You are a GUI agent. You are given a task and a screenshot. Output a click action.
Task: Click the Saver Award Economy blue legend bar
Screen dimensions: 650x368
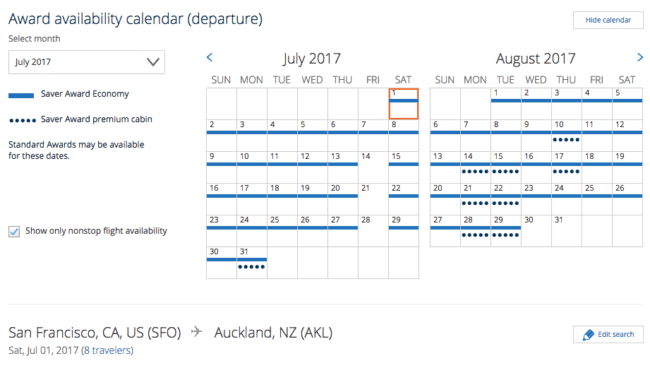click(x=21, y=96)
